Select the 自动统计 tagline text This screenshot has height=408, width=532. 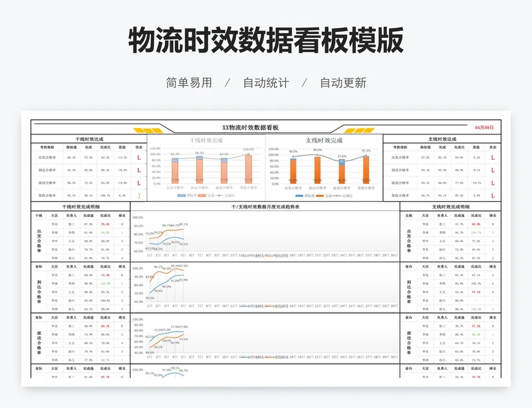pos(266,83)
